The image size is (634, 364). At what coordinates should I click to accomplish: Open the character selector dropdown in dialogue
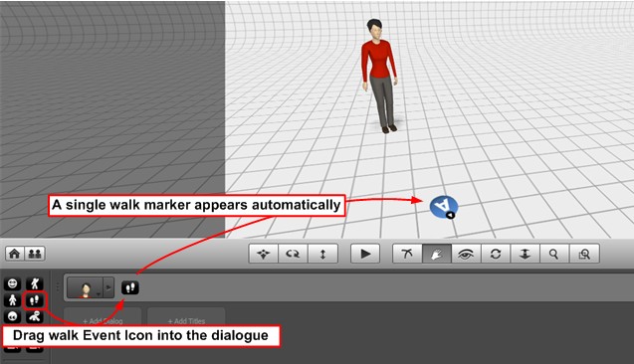[x=86, y=287]
